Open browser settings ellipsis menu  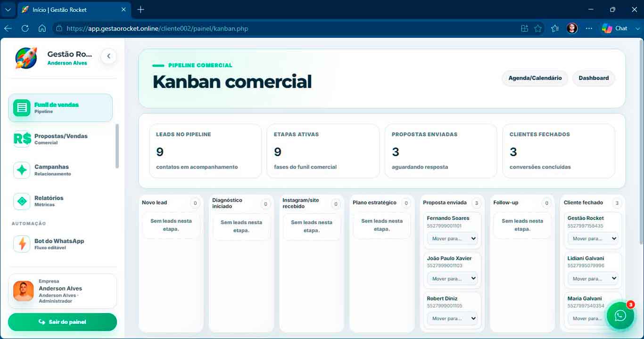coord(589,28)
